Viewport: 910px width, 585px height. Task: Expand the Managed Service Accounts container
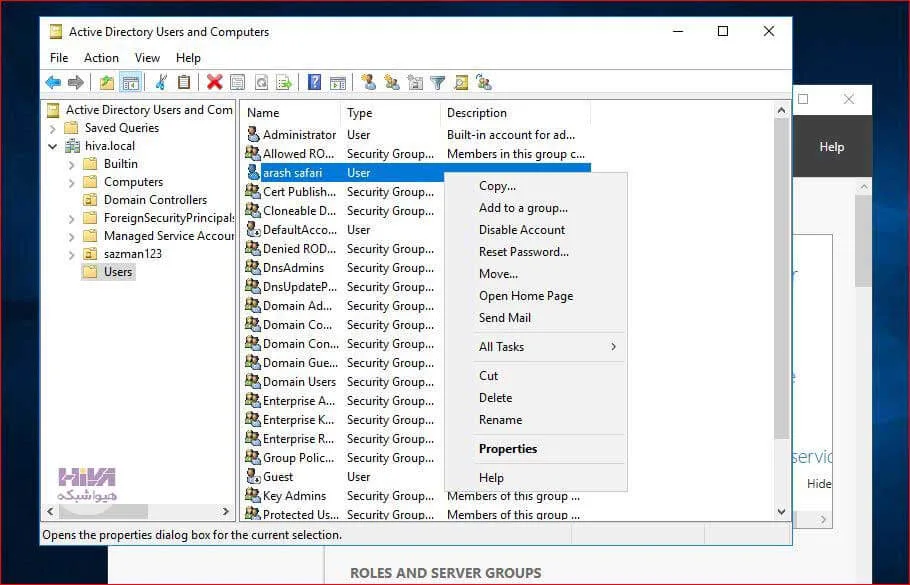point(71,236)
